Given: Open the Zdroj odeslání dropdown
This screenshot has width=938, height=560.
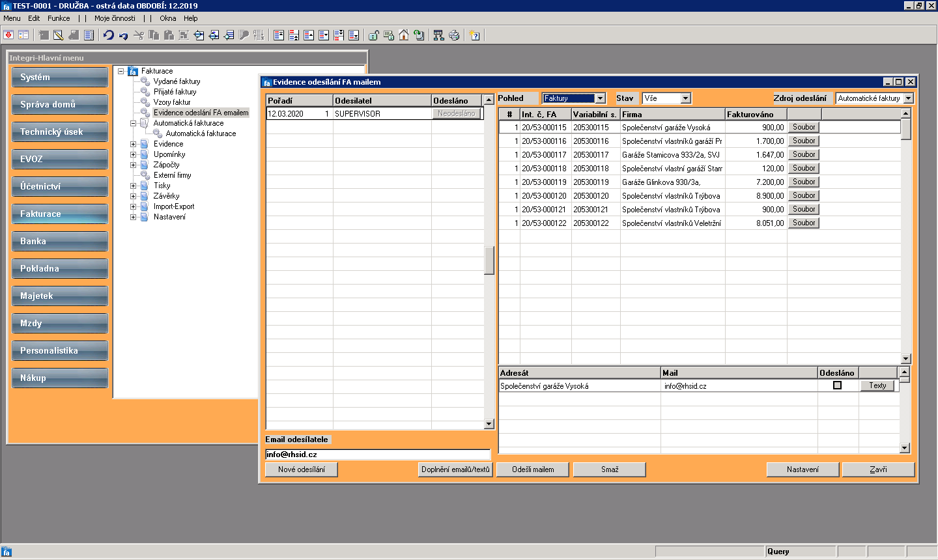Looking at the screenshot, I should click(x=909, y=98).
